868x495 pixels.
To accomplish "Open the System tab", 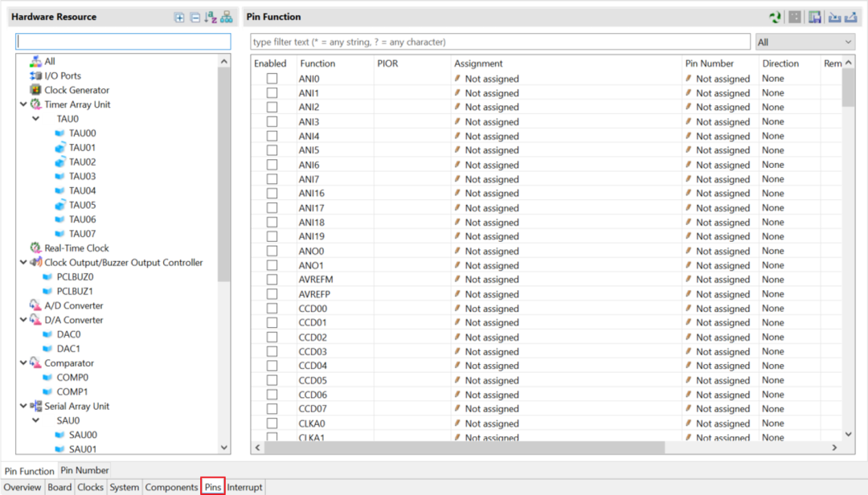I will click(124, 487).
